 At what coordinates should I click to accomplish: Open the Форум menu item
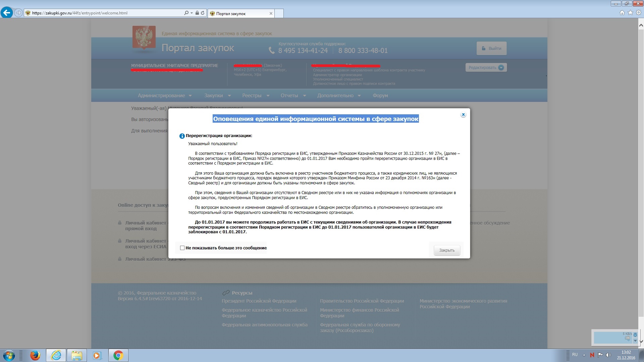click(380, 96)
